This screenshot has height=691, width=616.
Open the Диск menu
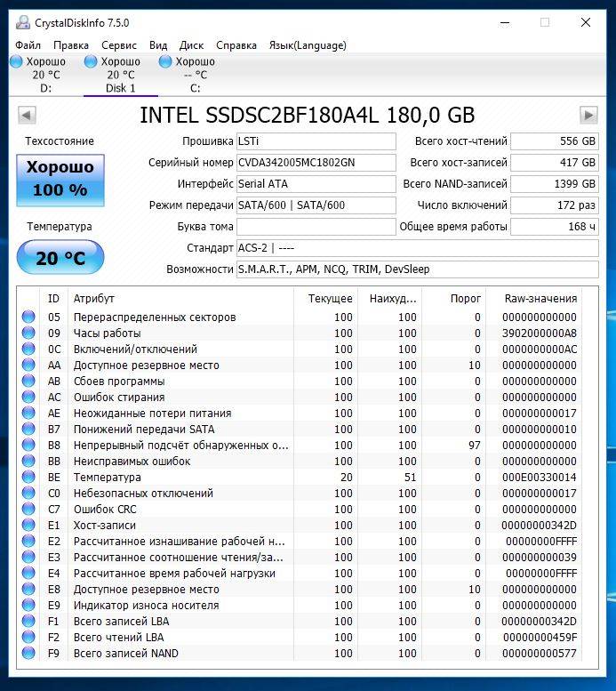tap(191, 45)
